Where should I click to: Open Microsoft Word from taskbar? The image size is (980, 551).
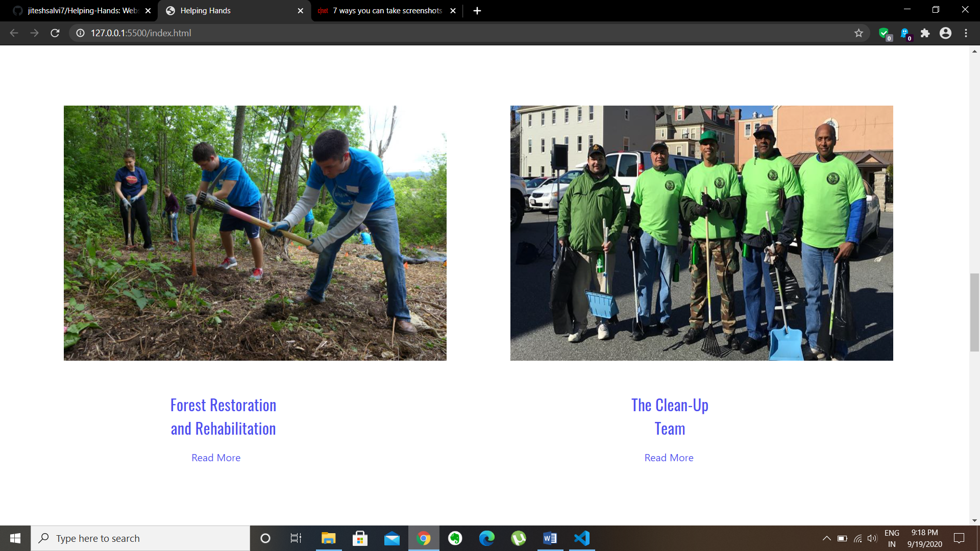[x=550, y=538]
